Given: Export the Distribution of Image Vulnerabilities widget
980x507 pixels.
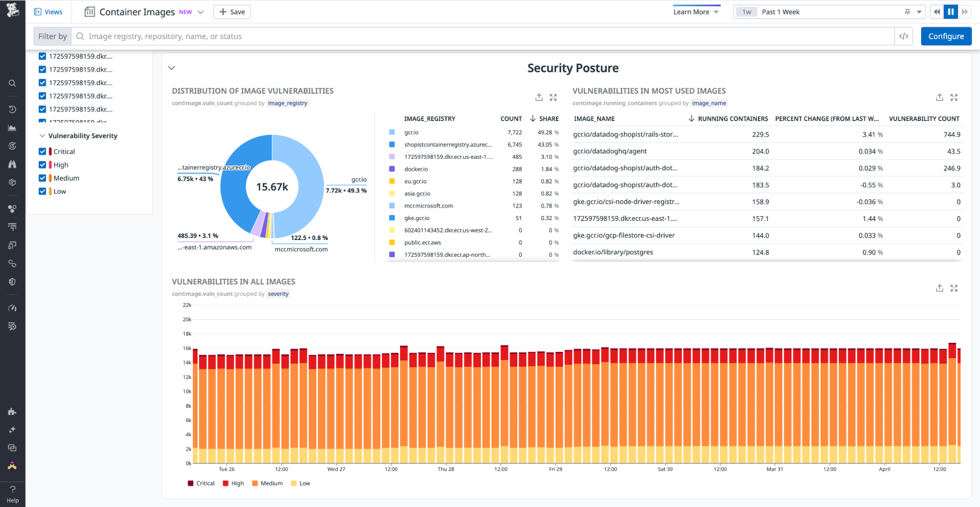Looking at the screenshot, I should coord(539,97).
